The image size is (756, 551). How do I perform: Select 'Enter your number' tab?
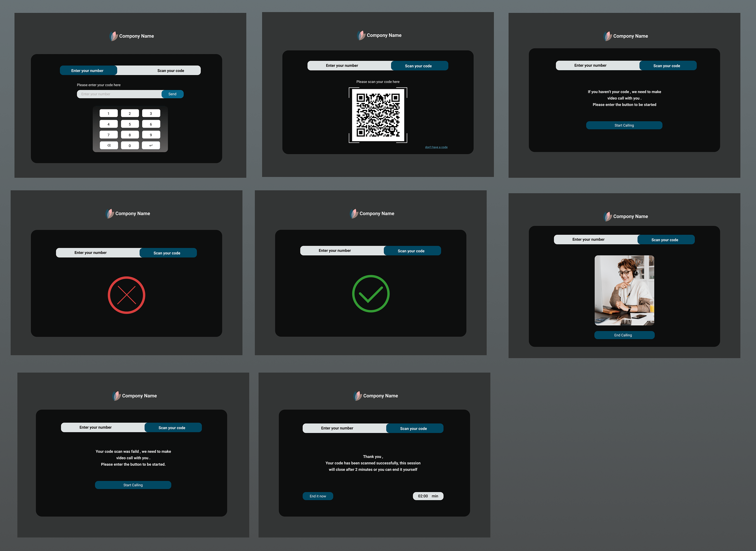(87, 70)
